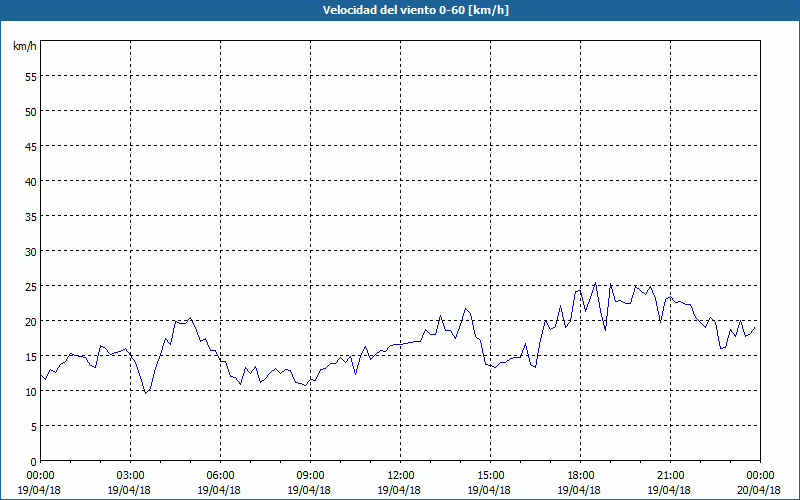Click the '55' y-axis label

click(31, 77)
